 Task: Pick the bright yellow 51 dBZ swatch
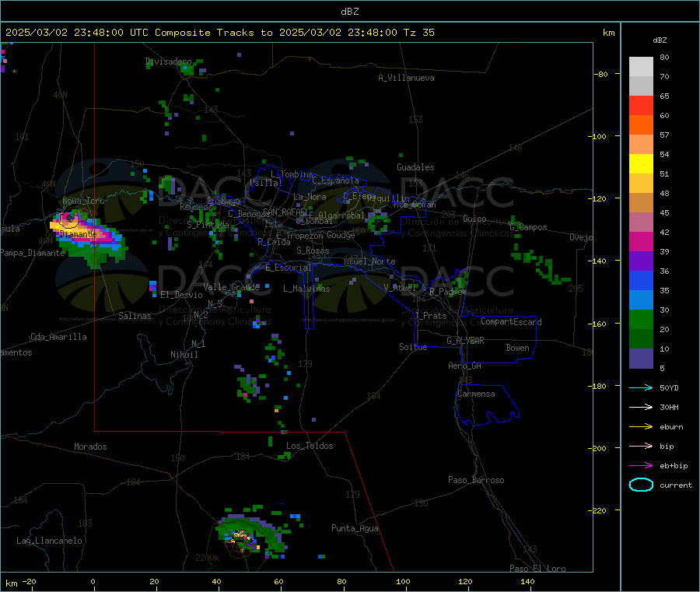[x=641, y=164]
